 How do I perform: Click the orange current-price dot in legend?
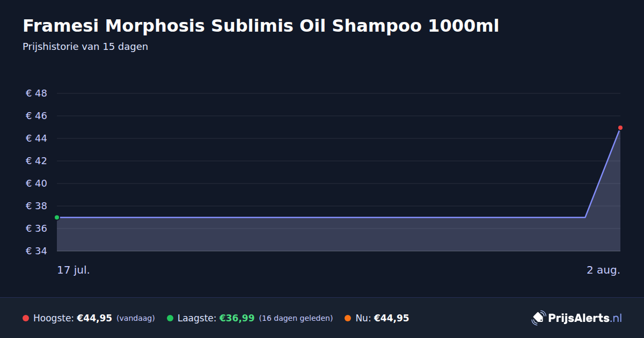[348, 318]
